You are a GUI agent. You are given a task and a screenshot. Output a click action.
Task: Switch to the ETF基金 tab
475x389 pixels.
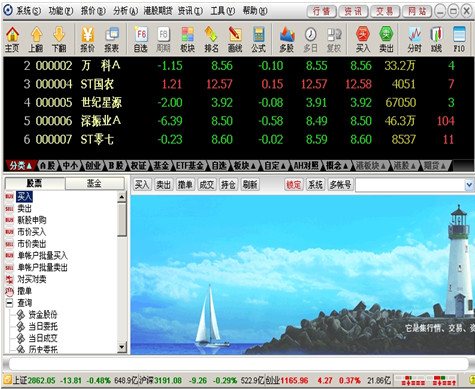(189, 165)
